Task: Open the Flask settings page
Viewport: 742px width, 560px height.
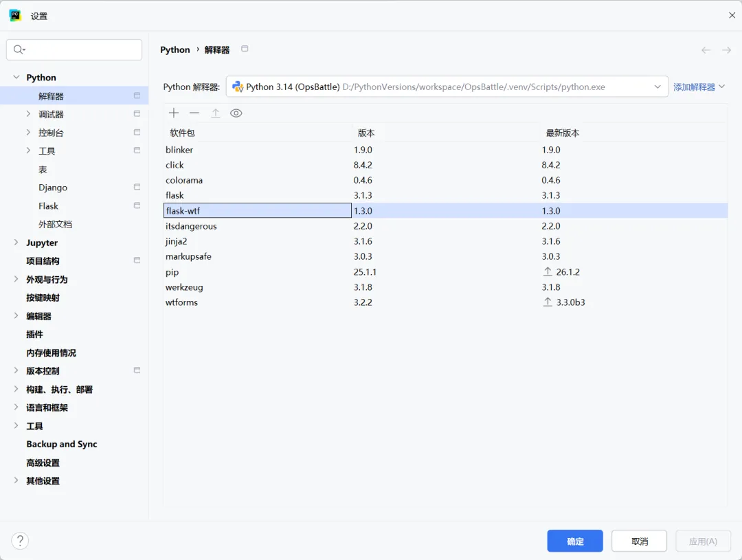Action: pos(48,206)
